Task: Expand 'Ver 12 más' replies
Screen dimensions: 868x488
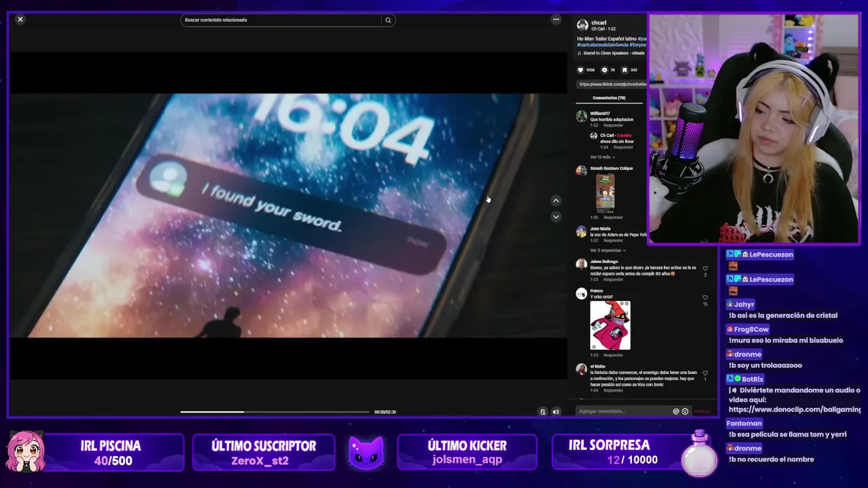Action: (602, 157)
